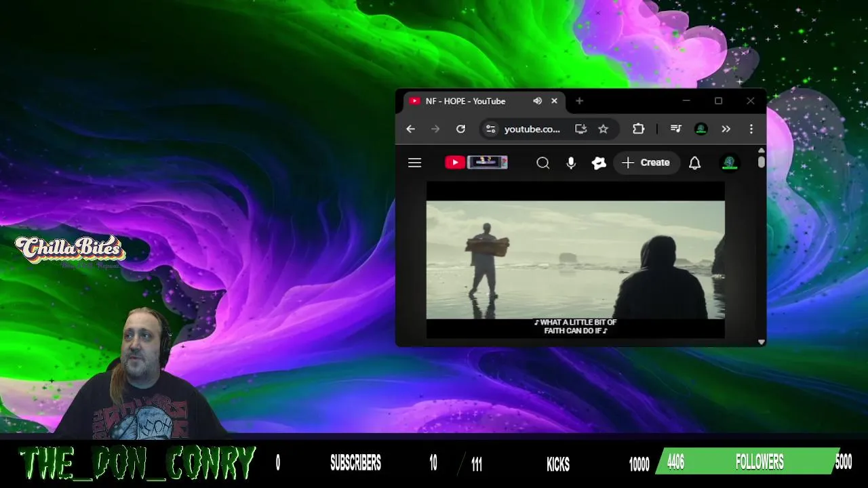Viewport: 868px width, 488px height.
Task: Close the NF - HOPE YouTube tab
Action: 554,101
